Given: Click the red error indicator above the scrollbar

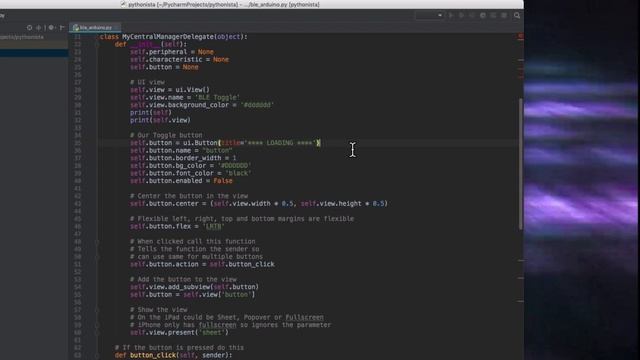Looking at the screenshot, I should (x=520, y=36).
